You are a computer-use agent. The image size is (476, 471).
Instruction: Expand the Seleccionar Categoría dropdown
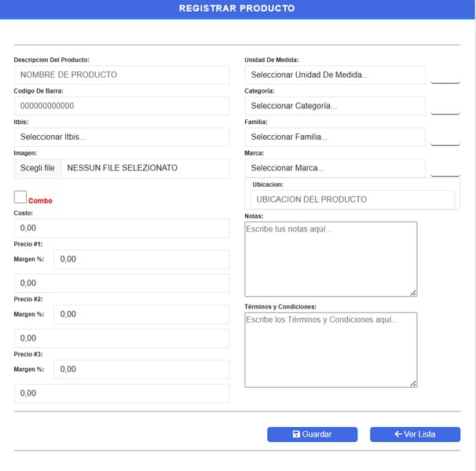pos(335,106)
